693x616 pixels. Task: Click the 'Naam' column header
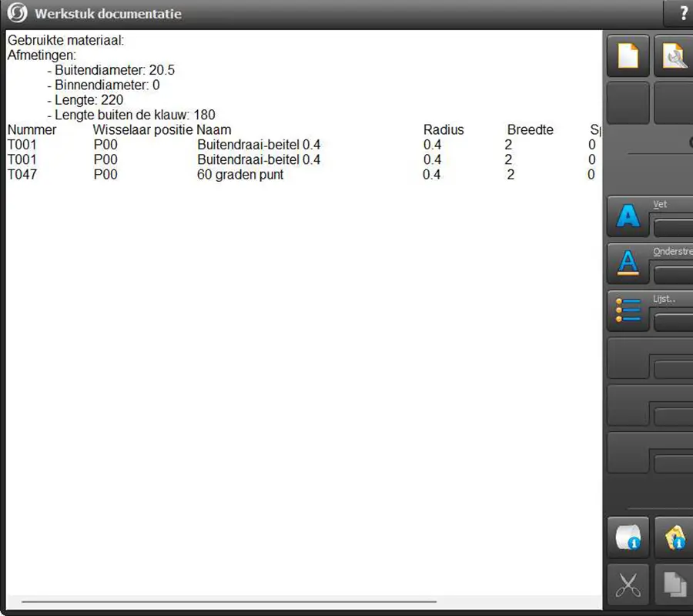tap(214, 129)
